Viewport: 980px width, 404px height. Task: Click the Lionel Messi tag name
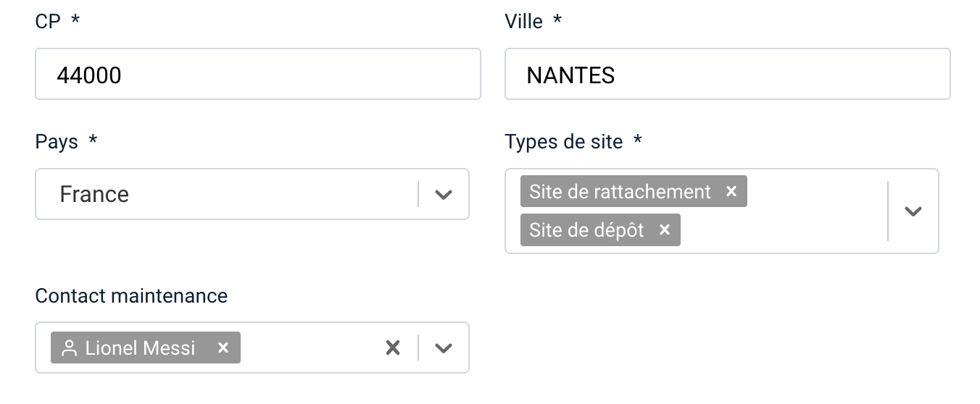140,348
